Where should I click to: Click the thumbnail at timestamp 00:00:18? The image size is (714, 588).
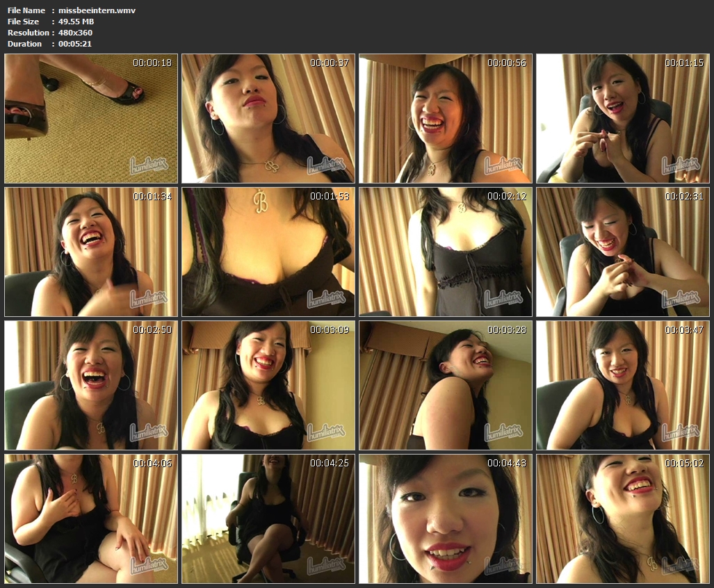[x=91, y=119]
